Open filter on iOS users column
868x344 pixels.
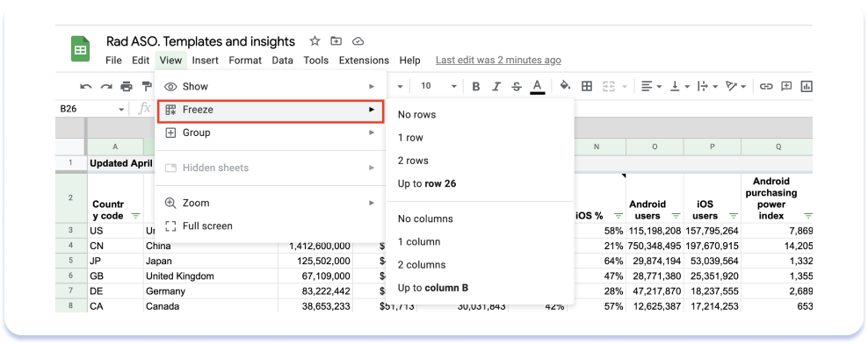click(734, 216)
